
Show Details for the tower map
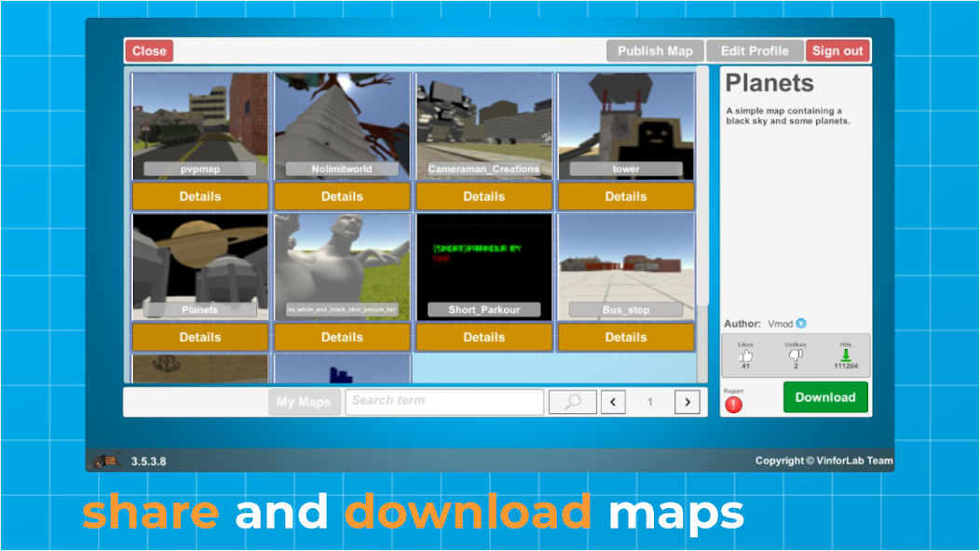pyautogui.click(x=625, y=196)
